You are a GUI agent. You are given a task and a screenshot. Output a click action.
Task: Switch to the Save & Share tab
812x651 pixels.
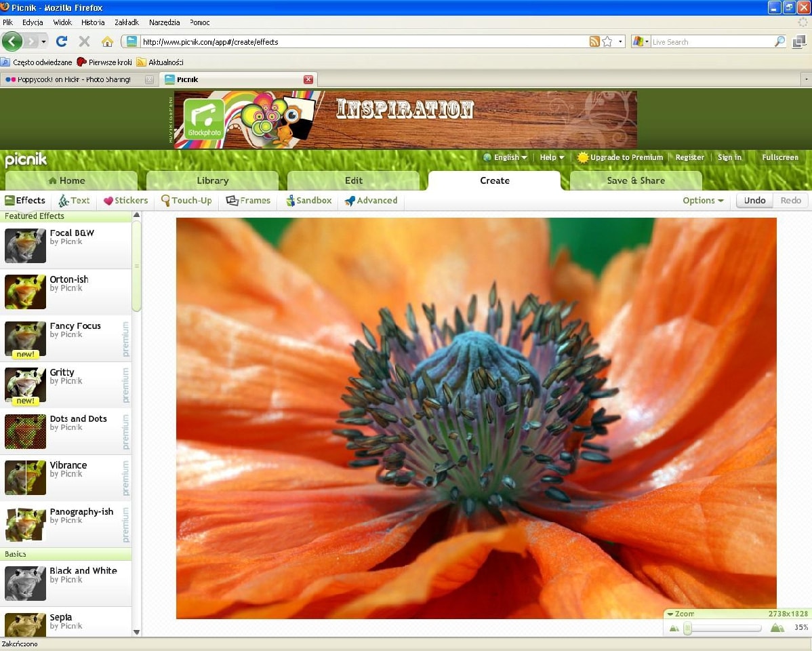[635, 180]
